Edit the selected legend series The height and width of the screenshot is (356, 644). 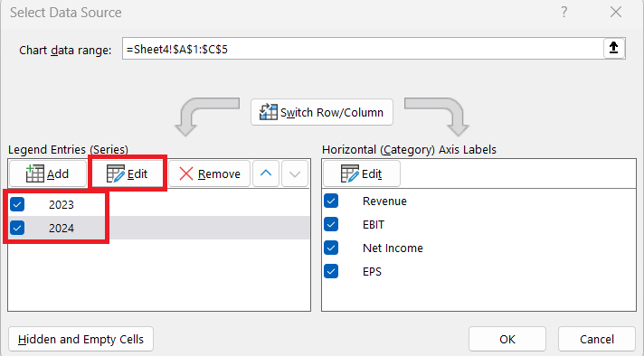click(x=128, y=173)
